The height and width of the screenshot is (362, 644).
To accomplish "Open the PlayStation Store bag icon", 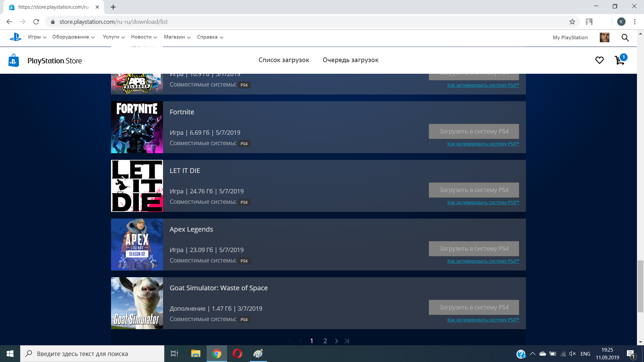I will (x=13, y=61).
